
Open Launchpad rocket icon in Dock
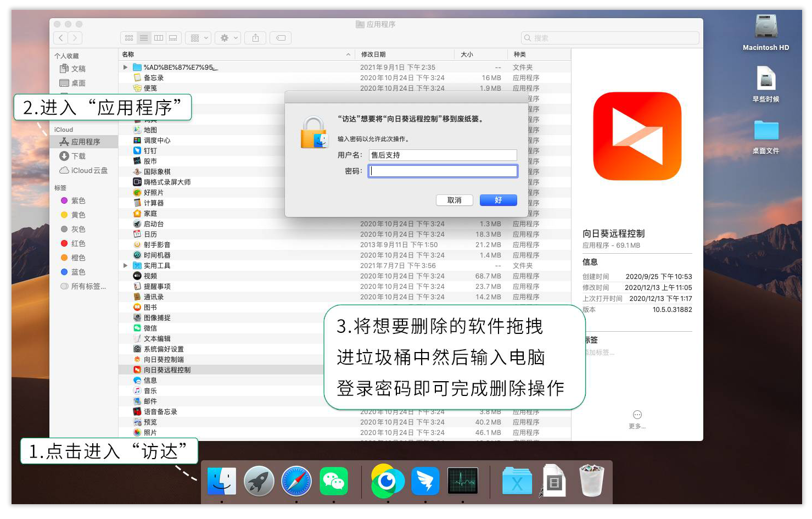coord(259,481)
